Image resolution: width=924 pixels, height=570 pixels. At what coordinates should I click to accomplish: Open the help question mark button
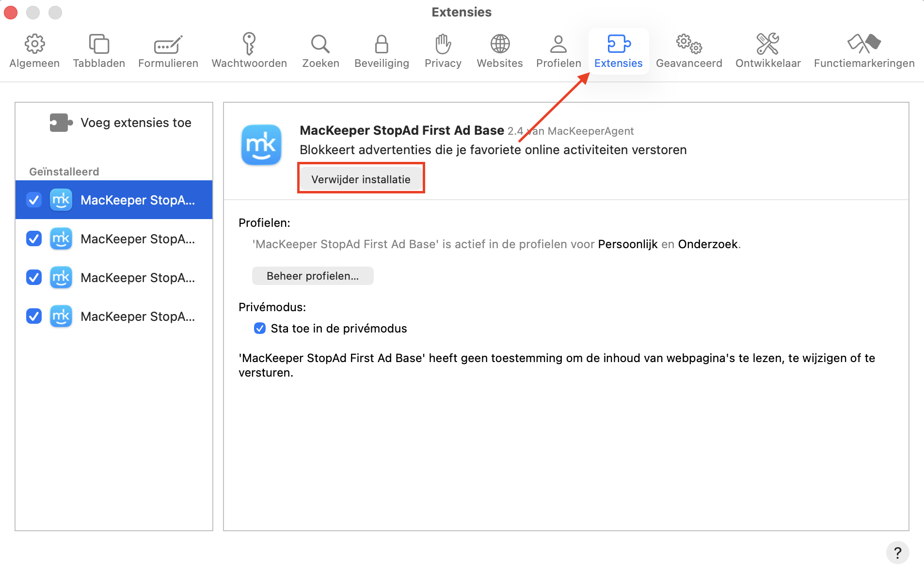point(897,553)
